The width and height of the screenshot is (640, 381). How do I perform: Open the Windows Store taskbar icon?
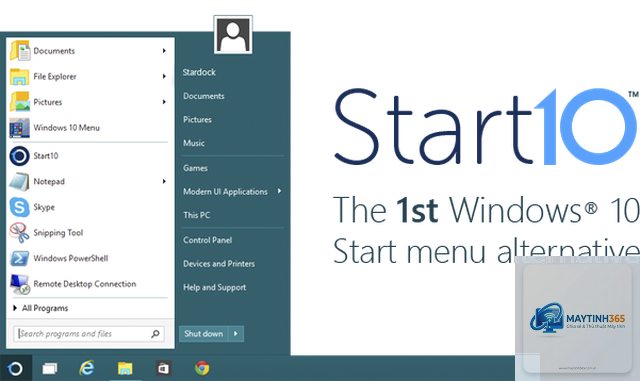click(x=163, y=368)
